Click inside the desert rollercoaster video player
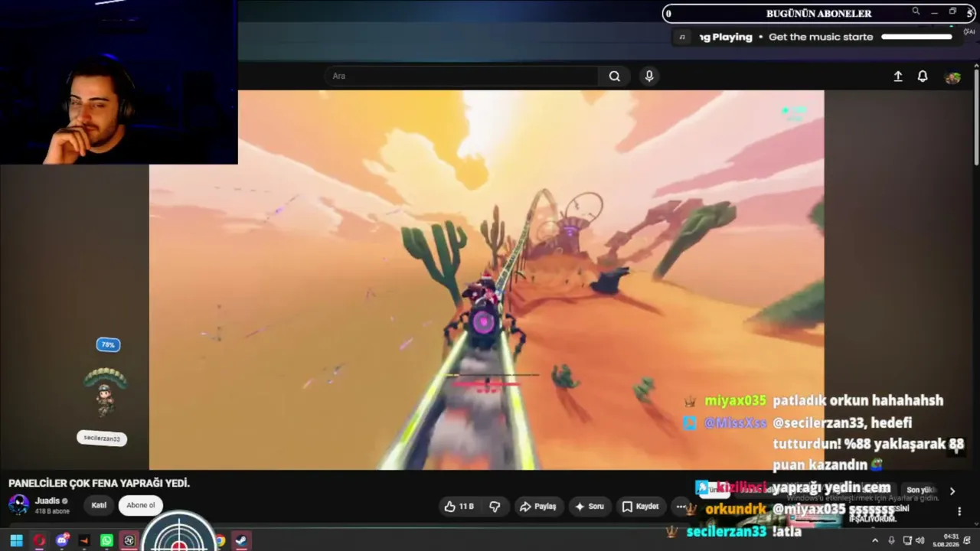980x551 pixels. (487, 280)
